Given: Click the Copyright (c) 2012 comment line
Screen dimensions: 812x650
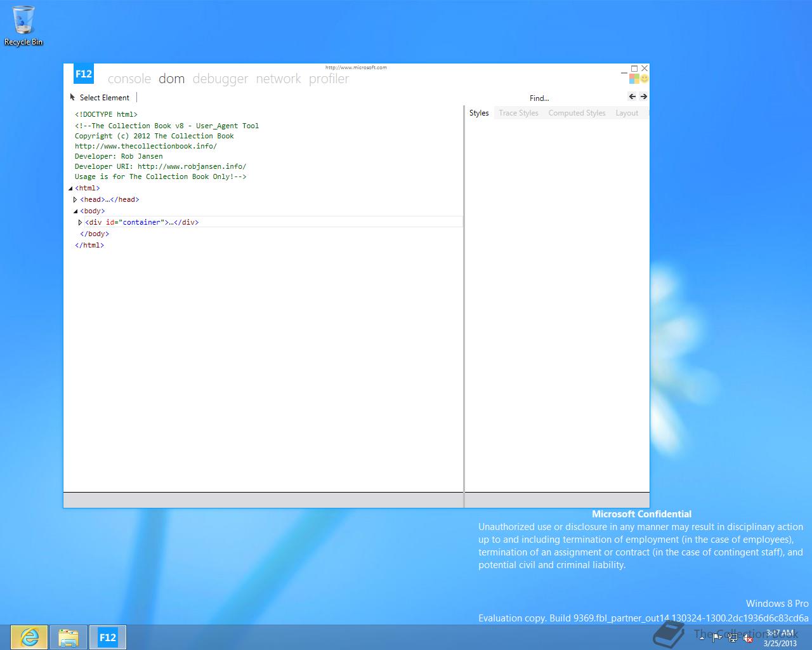Looking at the screenshot, I should pos(154,136).
